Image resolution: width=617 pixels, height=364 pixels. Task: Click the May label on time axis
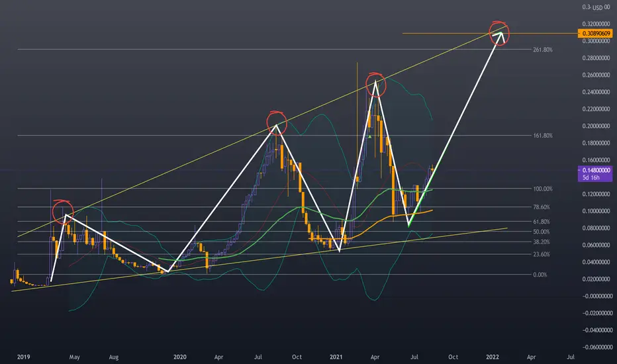pos(74,357)
